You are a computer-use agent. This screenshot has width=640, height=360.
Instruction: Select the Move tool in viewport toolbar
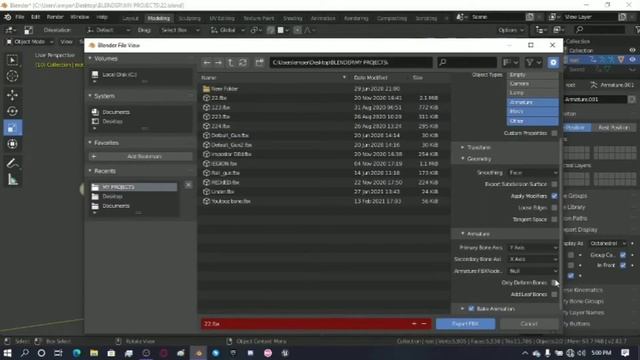click(x=12, y=95)
